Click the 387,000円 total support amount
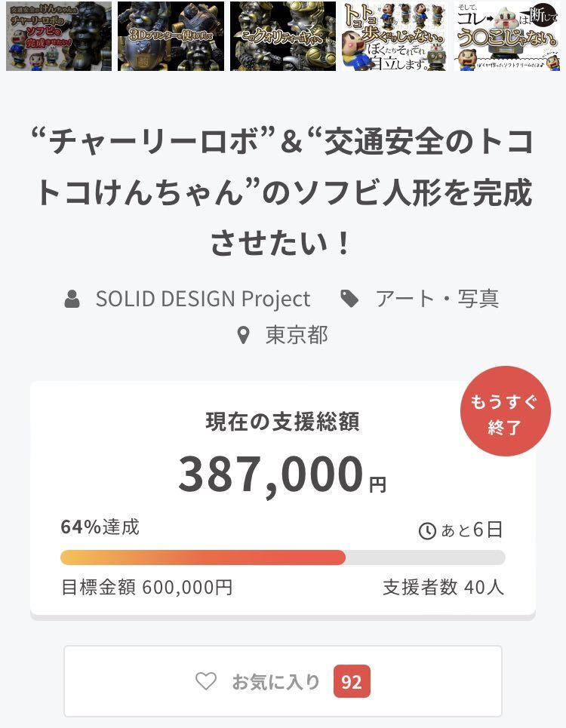Screen dimensions: 566x728 pyautogui.click(x=282, y=474)
